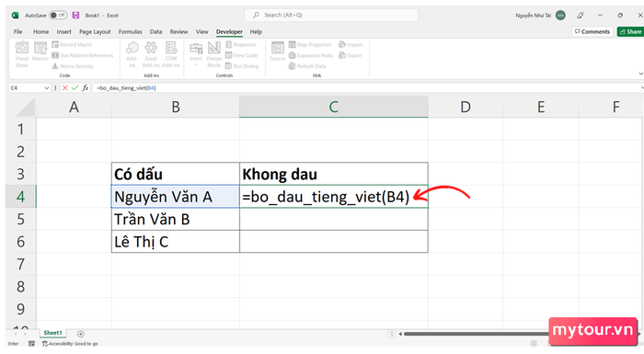Switch to the Home tab
This screenshot has height=354, width=644.
pos(40,31)
